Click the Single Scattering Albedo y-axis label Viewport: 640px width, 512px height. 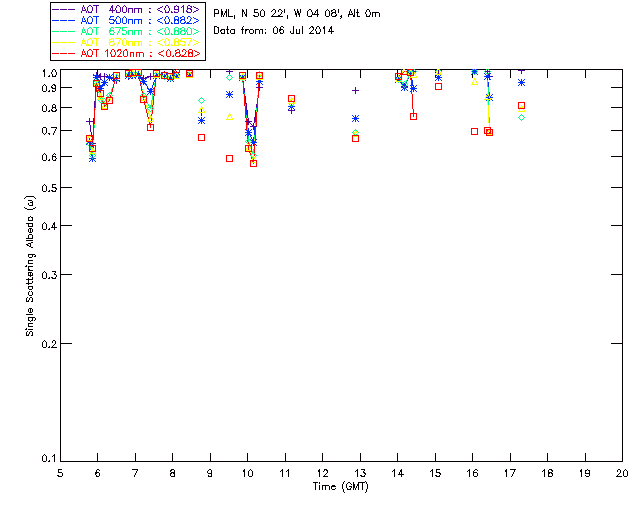coord(30,264)
